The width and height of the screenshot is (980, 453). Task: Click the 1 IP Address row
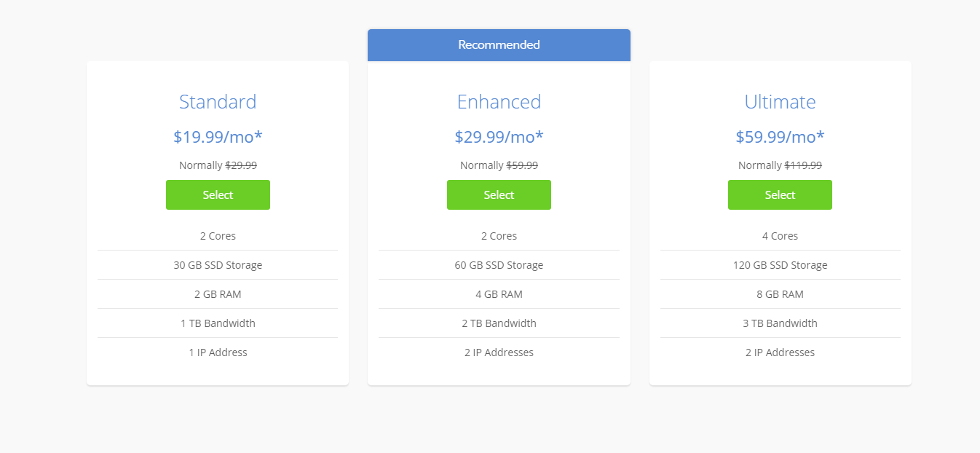coord(218,352)
